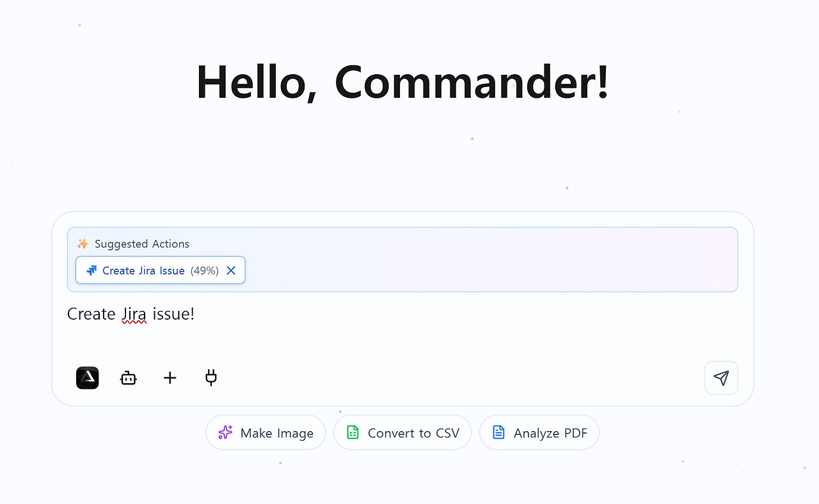Click the green spreadsheet icon on Convert to CSV

tap(353, 433)
